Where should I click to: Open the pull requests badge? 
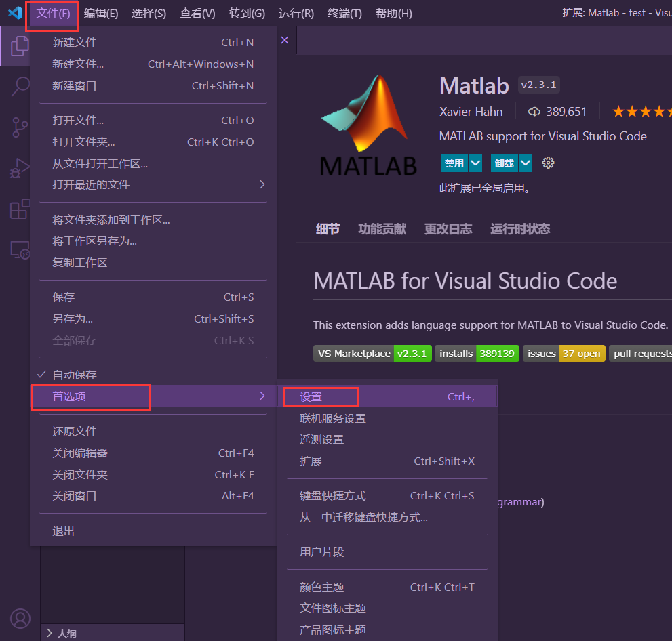(x=640, y=353)
